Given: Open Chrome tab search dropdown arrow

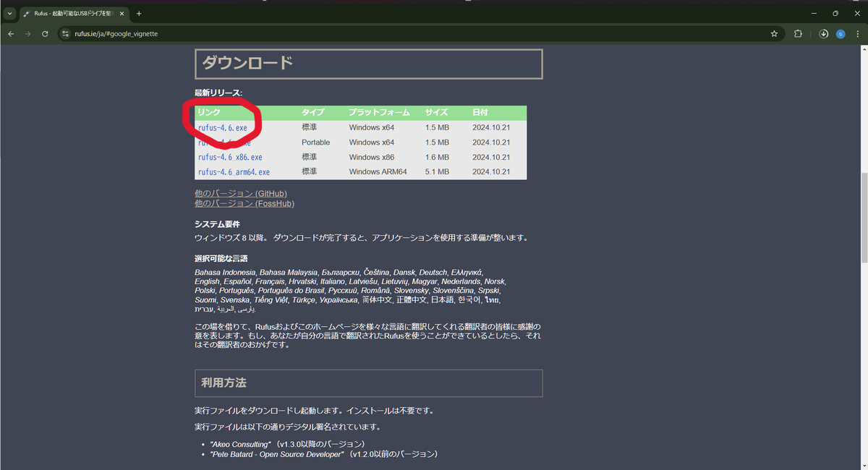Looking at the screenshot, I should (10, 14).
